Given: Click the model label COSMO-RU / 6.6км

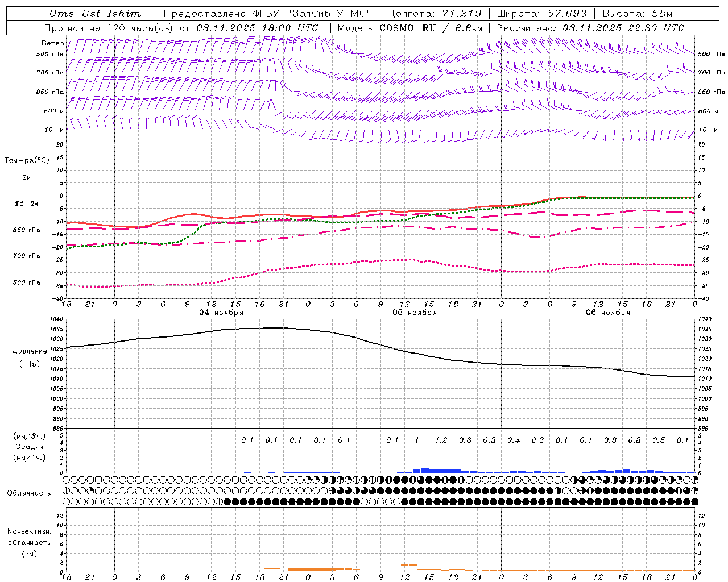Looking at the screenshot, I should click(431, 28).
